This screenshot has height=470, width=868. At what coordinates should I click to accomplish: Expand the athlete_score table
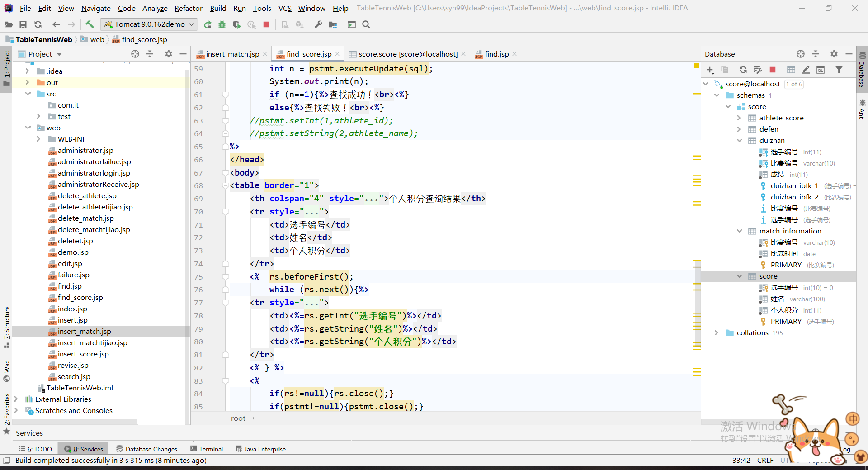[740, 118]
